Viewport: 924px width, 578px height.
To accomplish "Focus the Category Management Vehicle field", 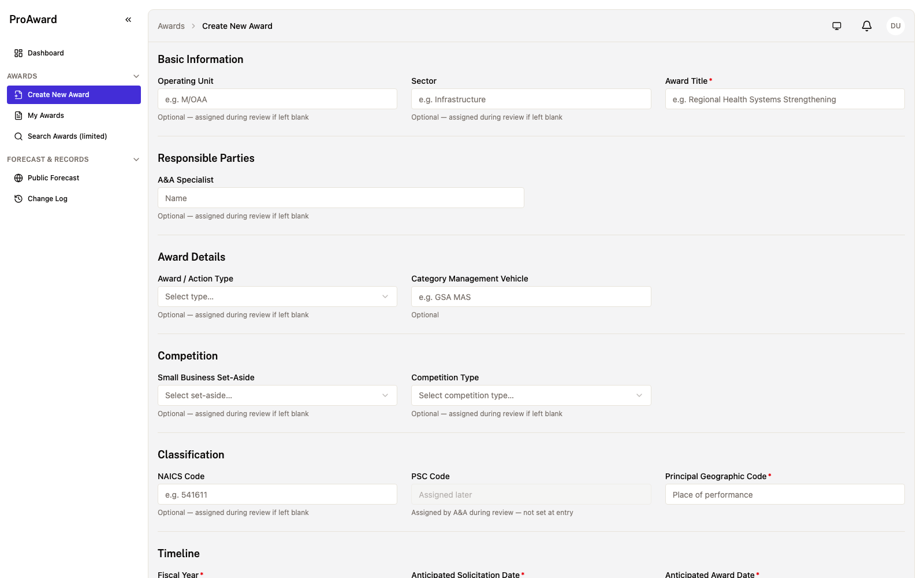I will 531,297.
